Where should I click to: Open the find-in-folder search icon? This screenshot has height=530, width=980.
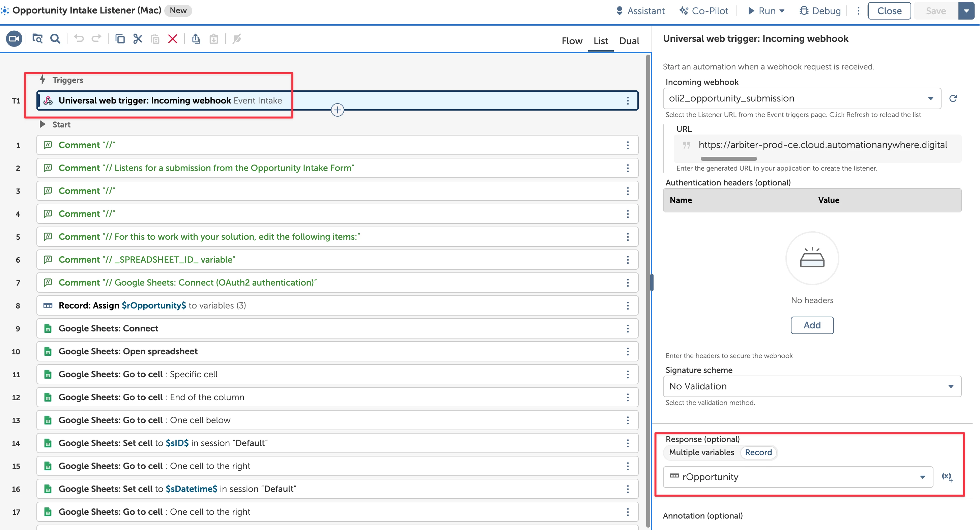37,39
